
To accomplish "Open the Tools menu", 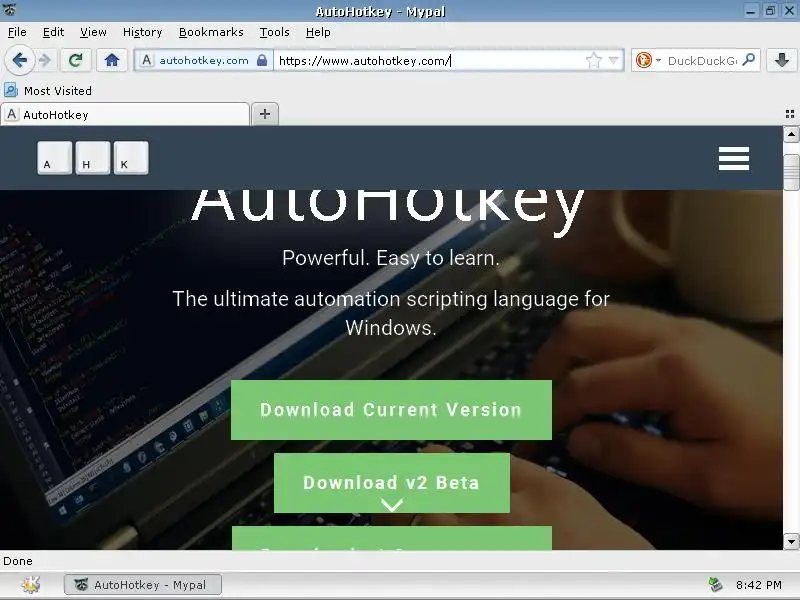I will click(x=274, y=32).
